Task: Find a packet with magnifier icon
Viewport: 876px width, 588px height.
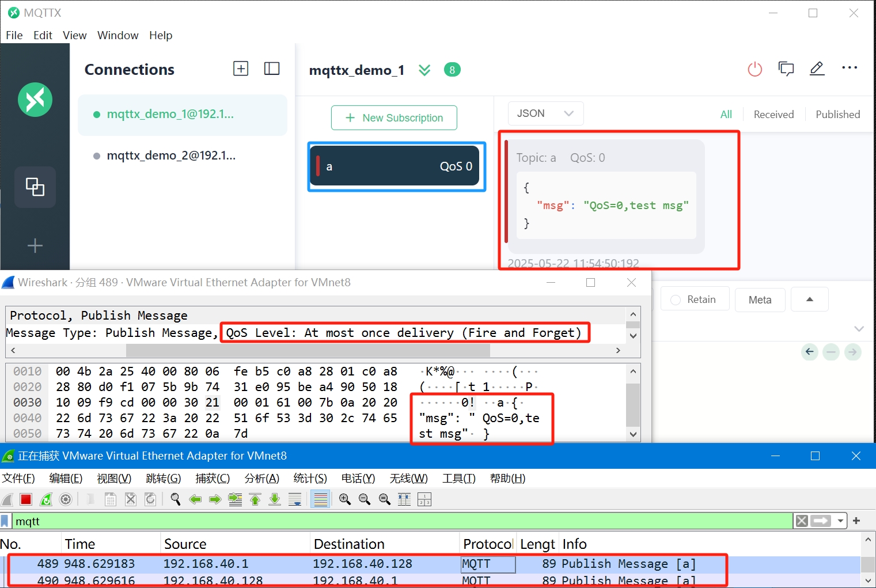Action: click(176, 499)
